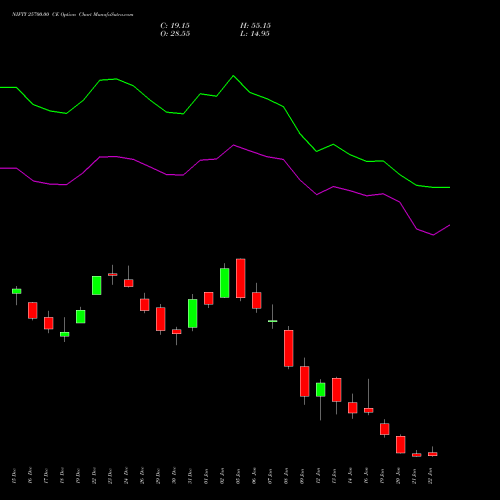500x500 pixels.
Task: Click the '05 Jan' date label
Action: 238,476
